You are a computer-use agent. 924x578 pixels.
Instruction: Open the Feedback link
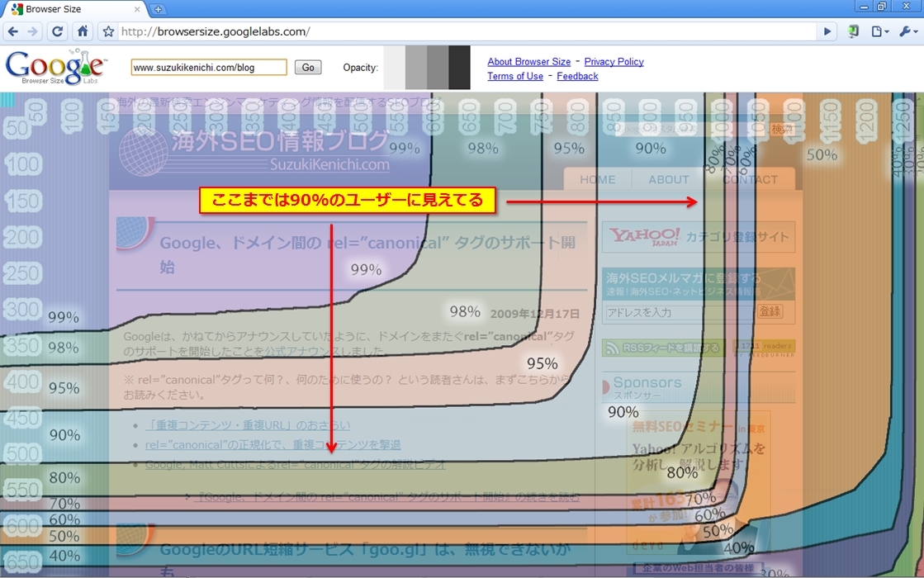click(x=577, y=76)
